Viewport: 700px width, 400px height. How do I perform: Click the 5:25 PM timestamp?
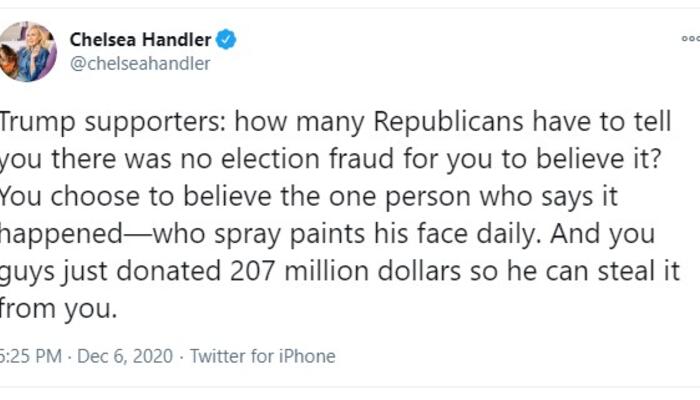tap(31, 356)
